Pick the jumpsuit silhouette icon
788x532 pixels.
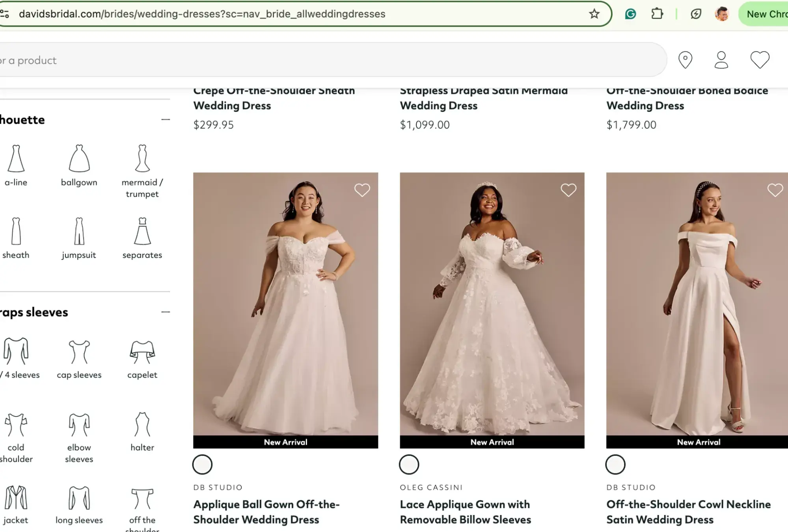[x=79, y=231]
